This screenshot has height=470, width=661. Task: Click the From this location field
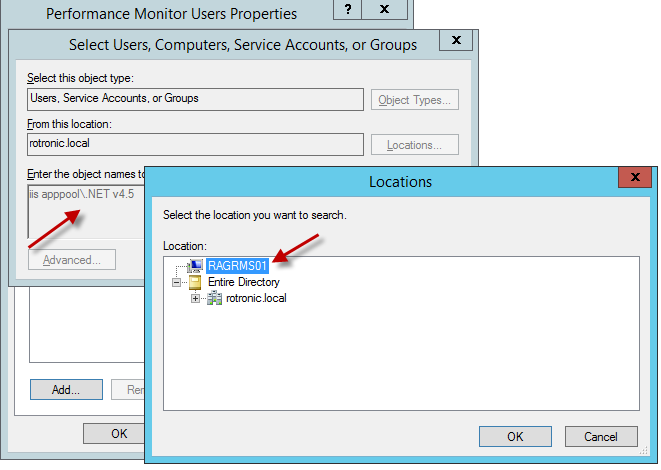195,145
